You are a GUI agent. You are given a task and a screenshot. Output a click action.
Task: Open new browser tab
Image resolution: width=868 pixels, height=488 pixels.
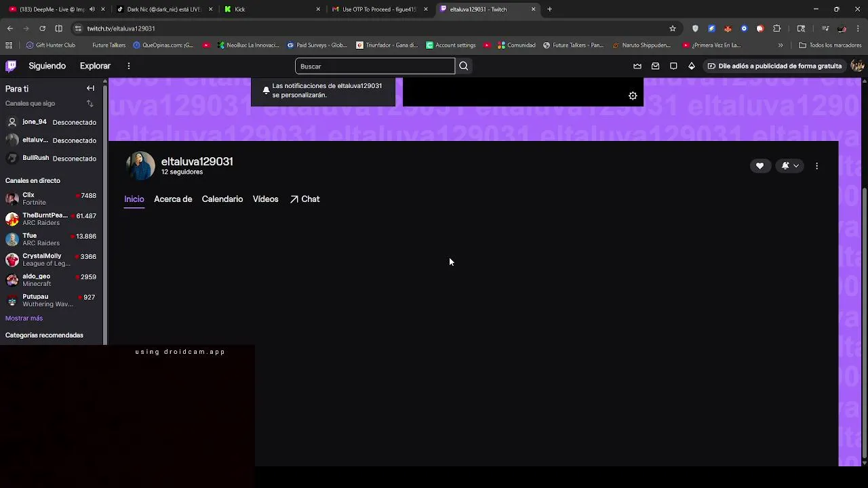[549, 9]
